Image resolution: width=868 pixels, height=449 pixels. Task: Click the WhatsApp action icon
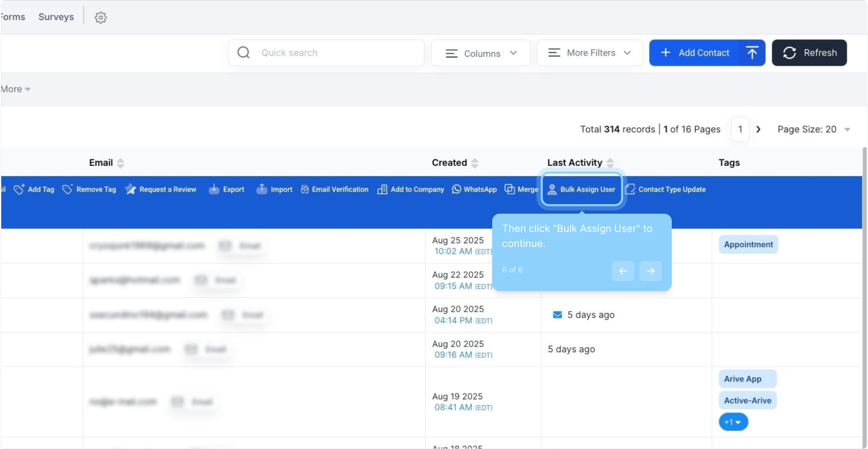pyautogui.click(x=456, y=190)
